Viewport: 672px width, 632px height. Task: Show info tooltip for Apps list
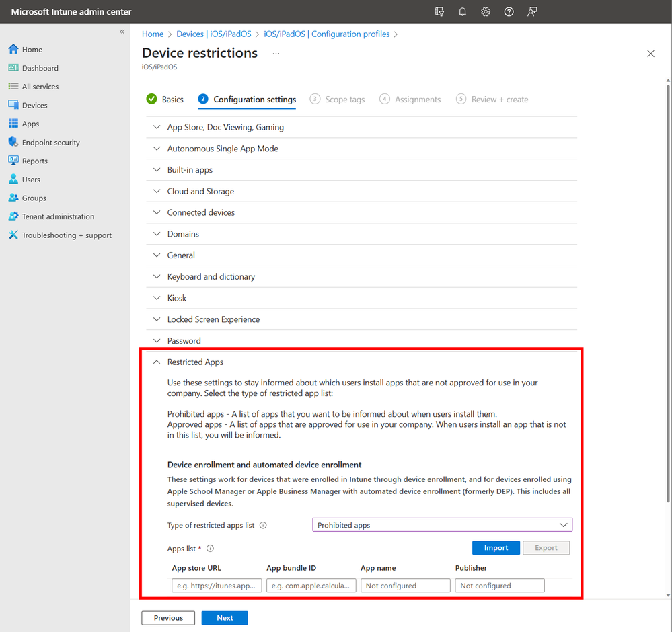[210, 549]
